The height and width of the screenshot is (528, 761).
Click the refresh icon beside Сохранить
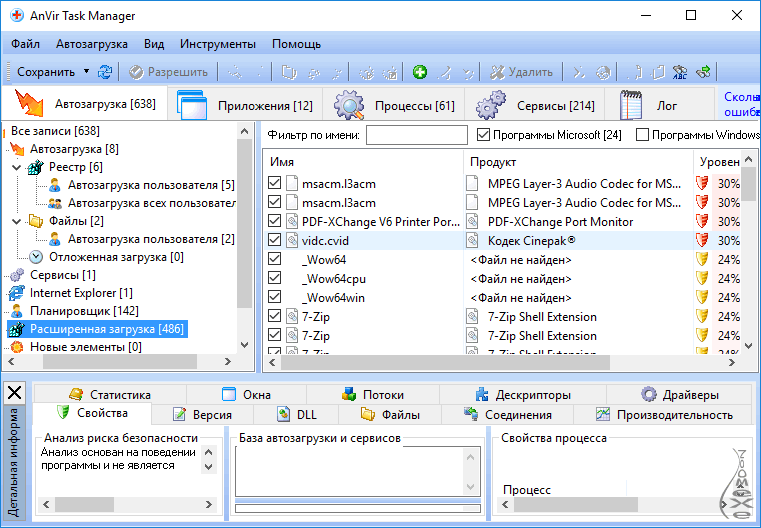[x=105, y=72]
